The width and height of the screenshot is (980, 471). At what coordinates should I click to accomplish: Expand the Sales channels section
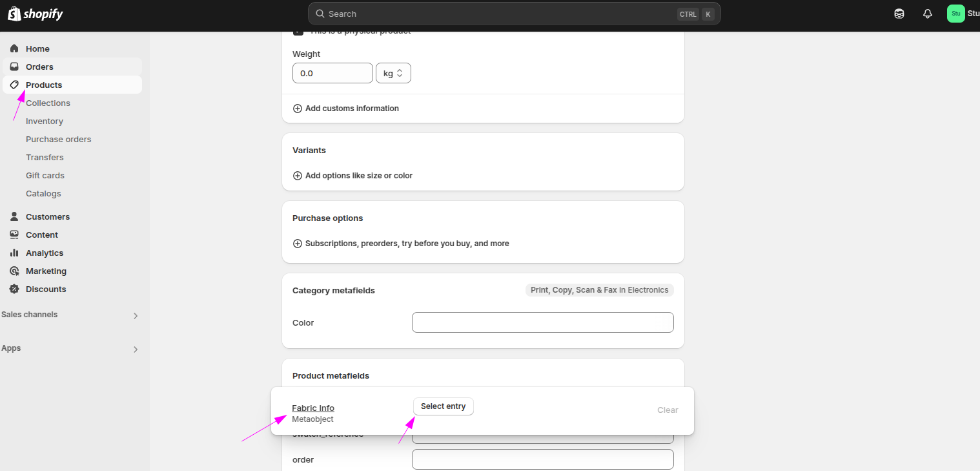[135, 315]
